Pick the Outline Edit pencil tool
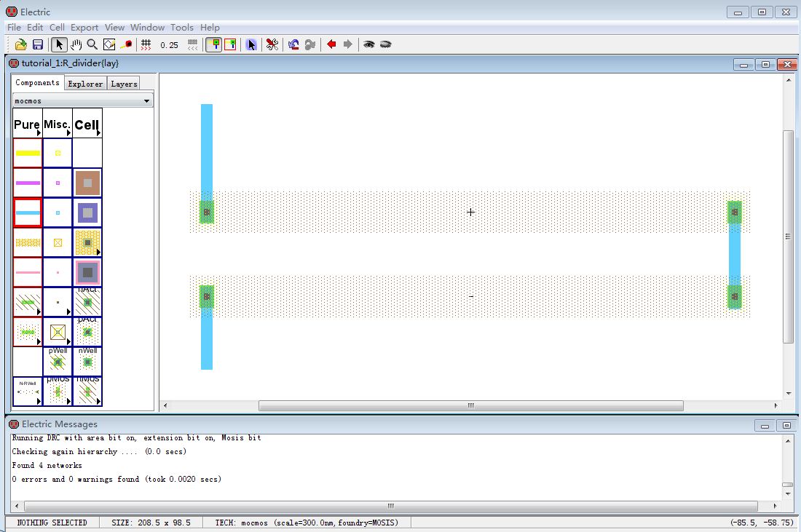 [109, 44]
